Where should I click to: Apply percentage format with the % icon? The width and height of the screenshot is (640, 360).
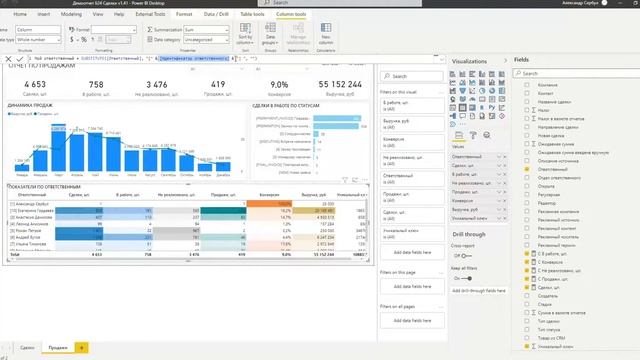pyautogui.click(x=84, y=40)
